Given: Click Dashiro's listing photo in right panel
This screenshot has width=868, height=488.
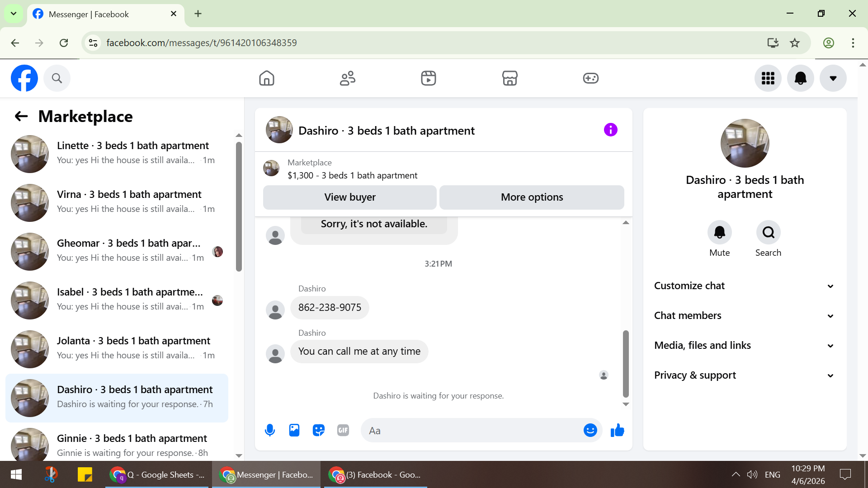Looking at the screenshot, I should 745,143.
